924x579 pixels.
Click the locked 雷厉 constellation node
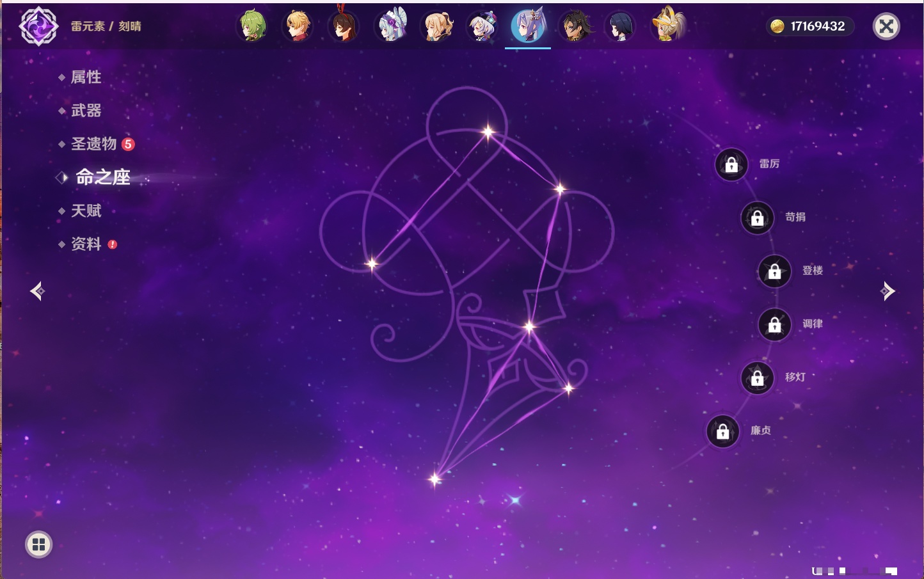[731, 165]
